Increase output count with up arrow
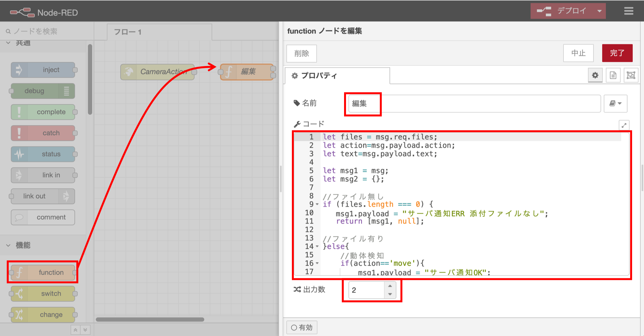 click(x=390, y=286)
